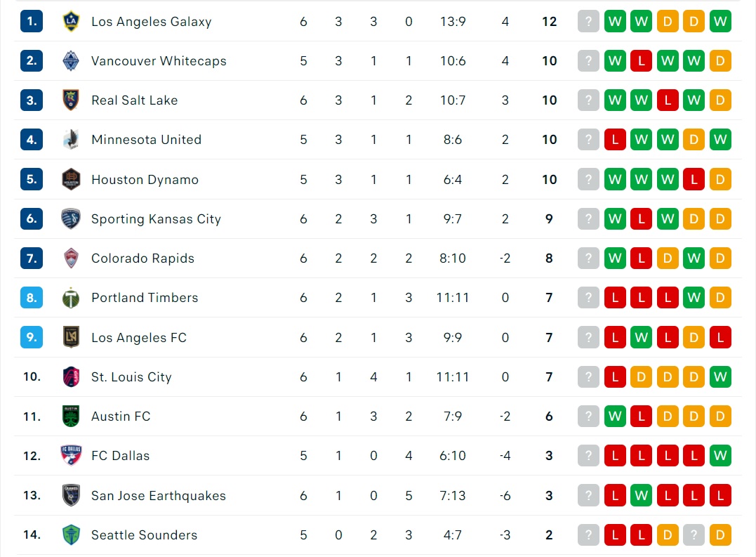The image size is (756, 557).
Task: Click the light blue position 8 rank badge
Action: tap(32, 298)
